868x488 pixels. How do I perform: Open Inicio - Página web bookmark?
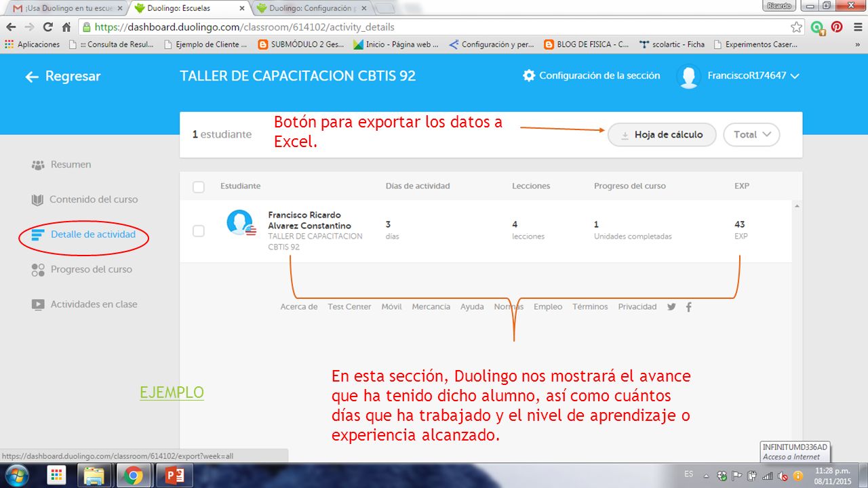(396, 44)
